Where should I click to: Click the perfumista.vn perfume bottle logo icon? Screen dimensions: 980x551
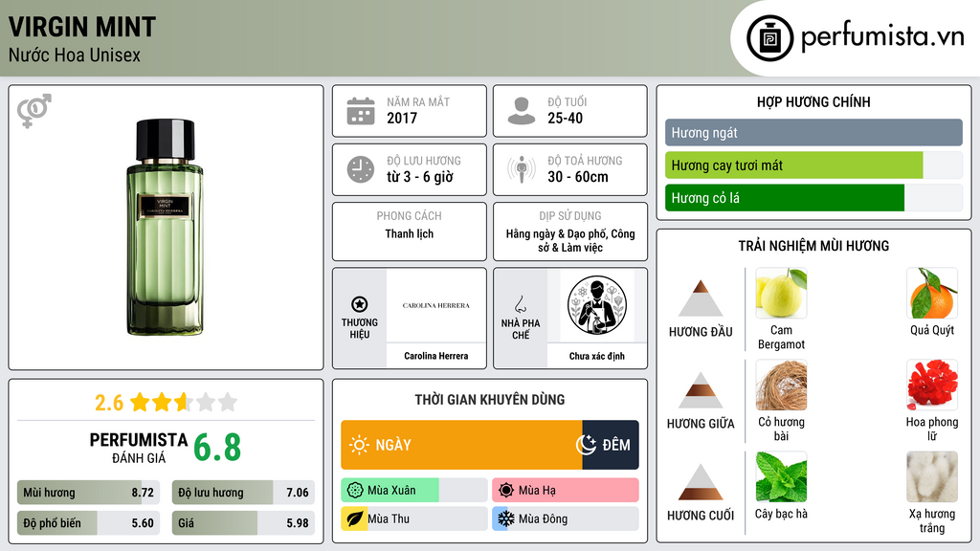[x=769, y=38]
